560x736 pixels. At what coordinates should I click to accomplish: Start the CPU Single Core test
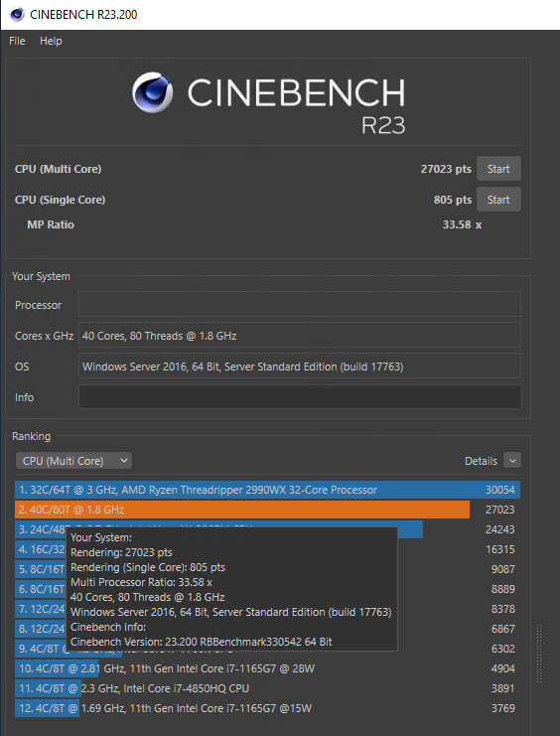pos(498,200)
